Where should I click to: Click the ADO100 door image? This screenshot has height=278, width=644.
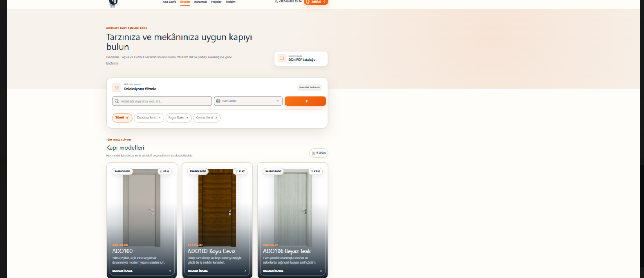click(x=141, y=208)
